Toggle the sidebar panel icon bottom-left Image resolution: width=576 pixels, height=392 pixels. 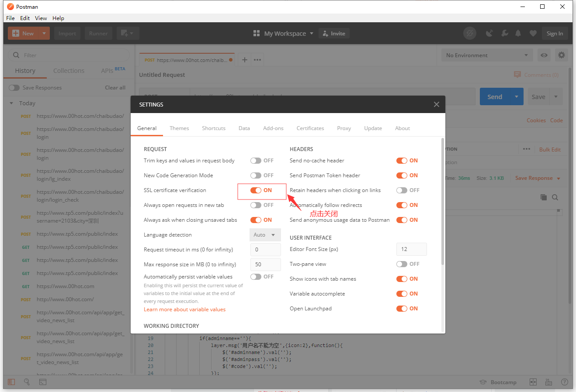click(x=11, y=382)
